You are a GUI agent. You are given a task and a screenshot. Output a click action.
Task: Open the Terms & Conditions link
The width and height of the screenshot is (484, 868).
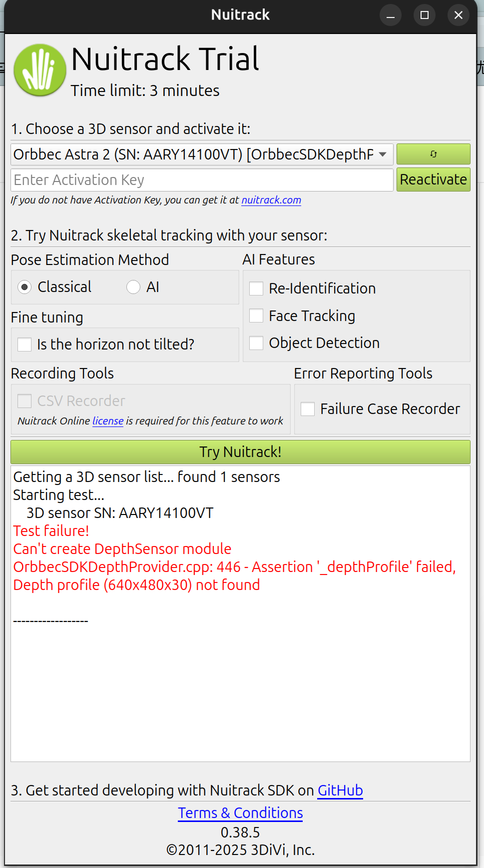(240, 813)
